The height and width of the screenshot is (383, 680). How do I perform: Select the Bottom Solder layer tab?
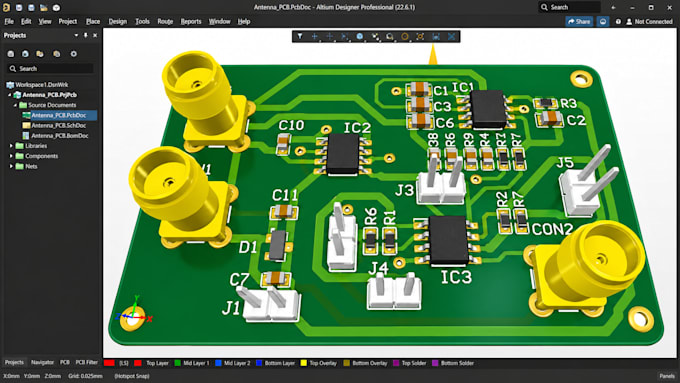(x=457, y=363)
